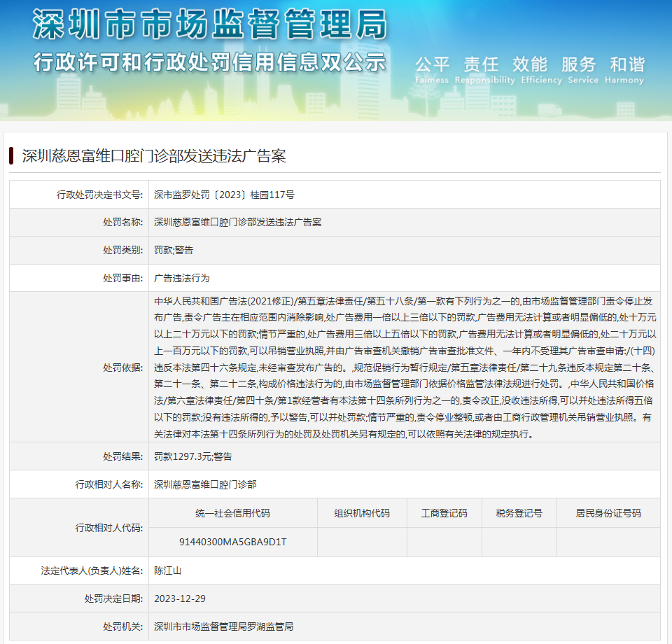Image resolution: width=672 pixels, height=644 pixels.
Task: Click the 处罚事由 label
Action: 123,278
